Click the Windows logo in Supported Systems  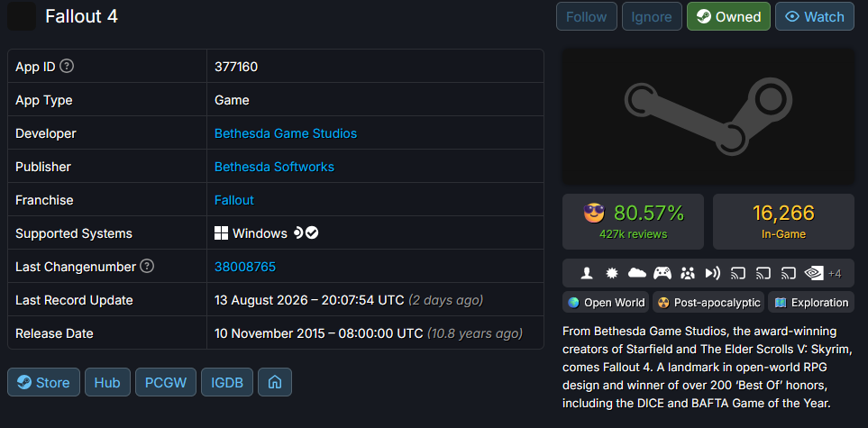(221, 233)
